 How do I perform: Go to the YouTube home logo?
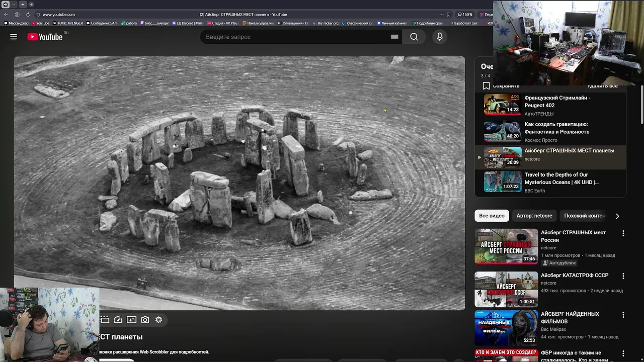click(x=45, y=37)
